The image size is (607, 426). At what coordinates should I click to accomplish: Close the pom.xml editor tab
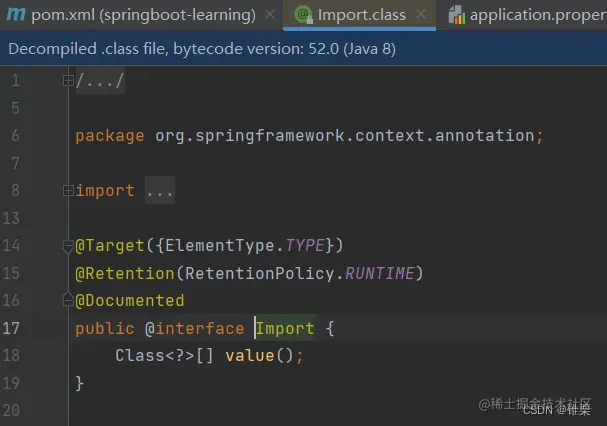[x=270, y=15]
